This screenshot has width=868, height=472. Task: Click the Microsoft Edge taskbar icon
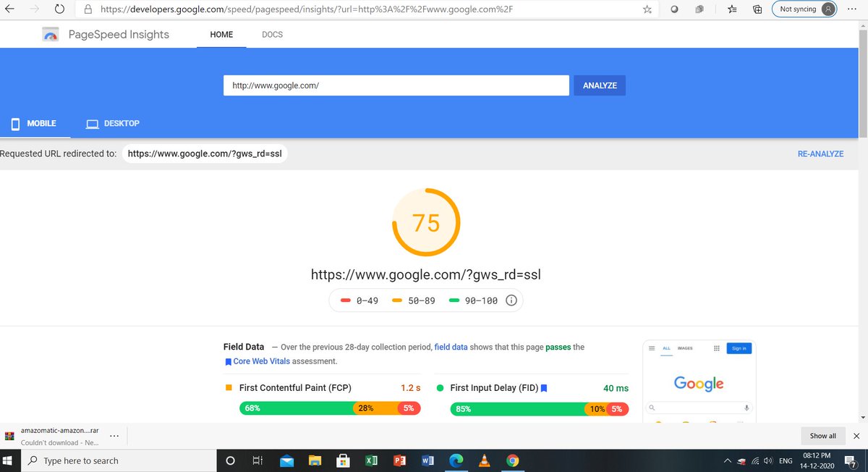click(x=456, y=460)
